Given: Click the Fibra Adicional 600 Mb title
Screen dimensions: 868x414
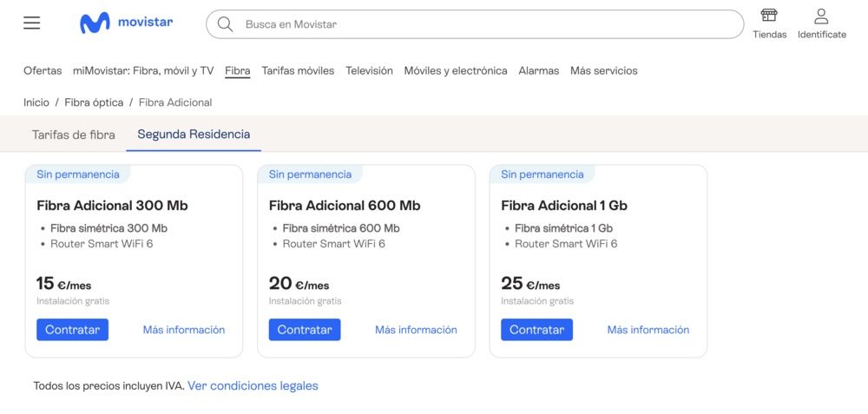Looking at the screenshot, I should (x=345, y=206).
